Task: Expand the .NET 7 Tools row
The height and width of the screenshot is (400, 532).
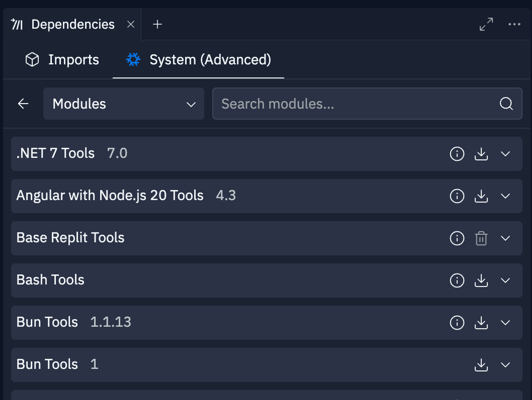Action: coord(505,154)
